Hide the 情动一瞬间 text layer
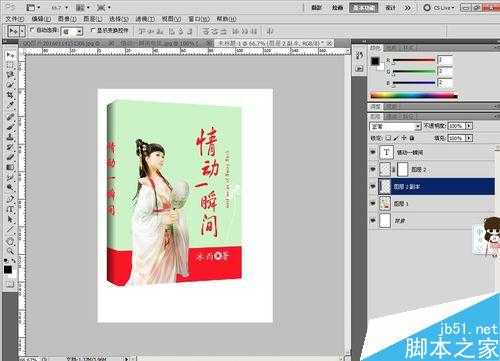The height and width of the screenshot is (361, 500). tap(373, 152)
